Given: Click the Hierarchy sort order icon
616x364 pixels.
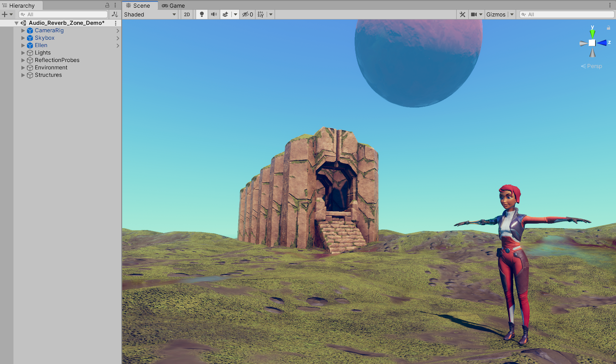Looking at the screenshot, I should coord(115,15).
